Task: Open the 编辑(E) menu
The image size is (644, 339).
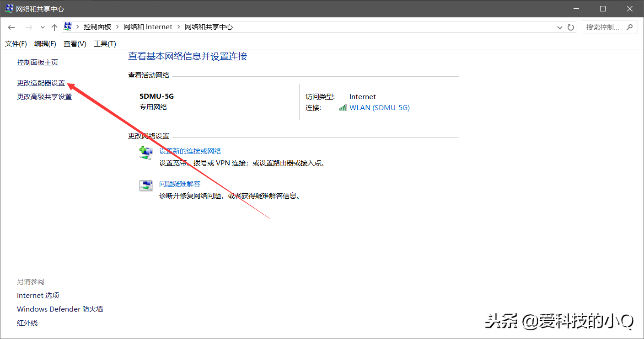Action: [x=45, y=44]
